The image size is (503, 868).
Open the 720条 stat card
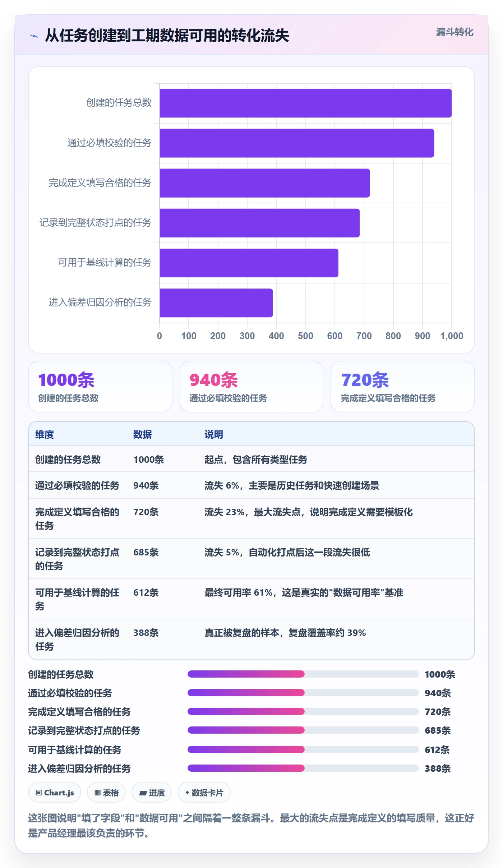(403, 387)
